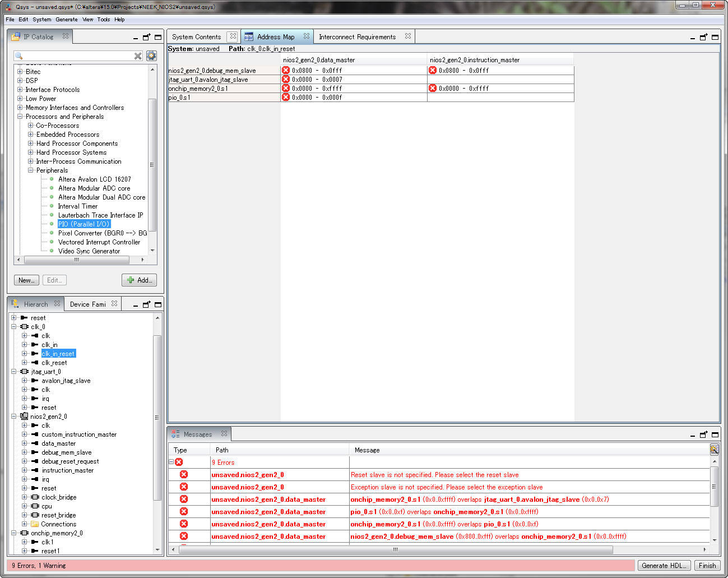Image resolution: width=728 pixels, height=578 pixels.
Task: Click the Finish button
Action: (x=707, y=566)
